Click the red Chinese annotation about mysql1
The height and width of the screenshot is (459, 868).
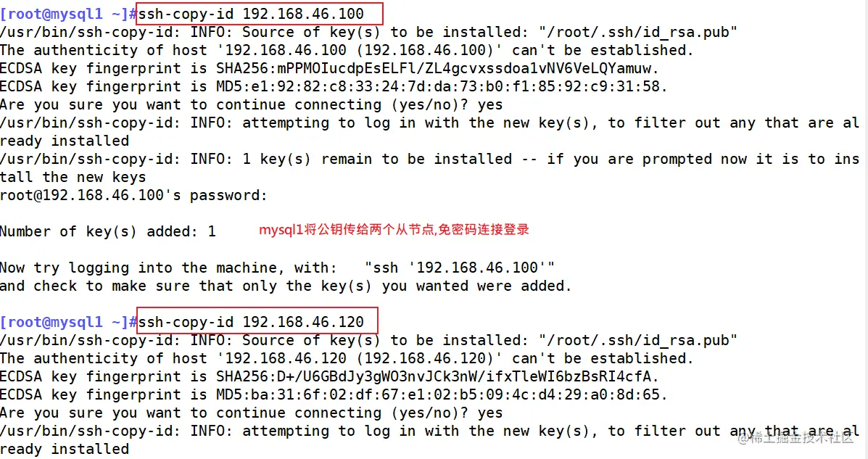394,229
